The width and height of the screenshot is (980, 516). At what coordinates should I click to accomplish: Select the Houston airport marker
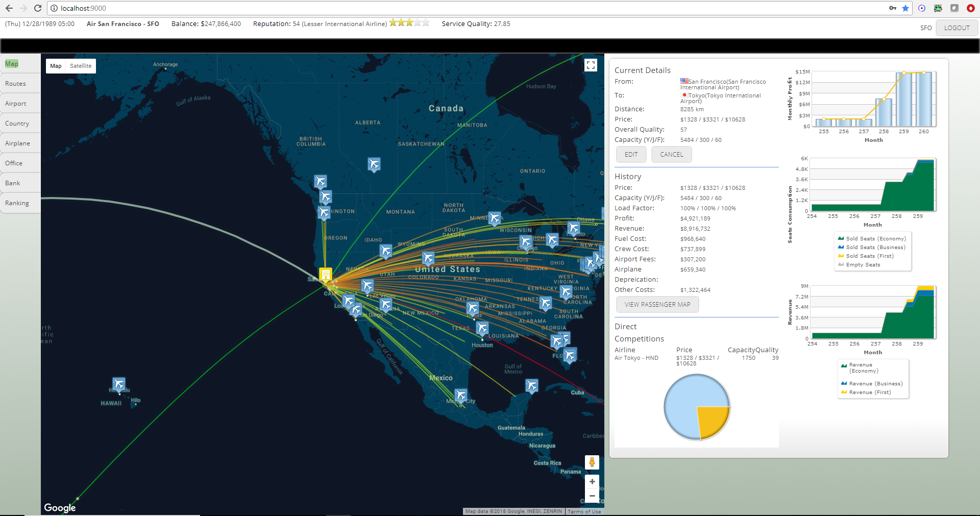[x=482, y=329]
